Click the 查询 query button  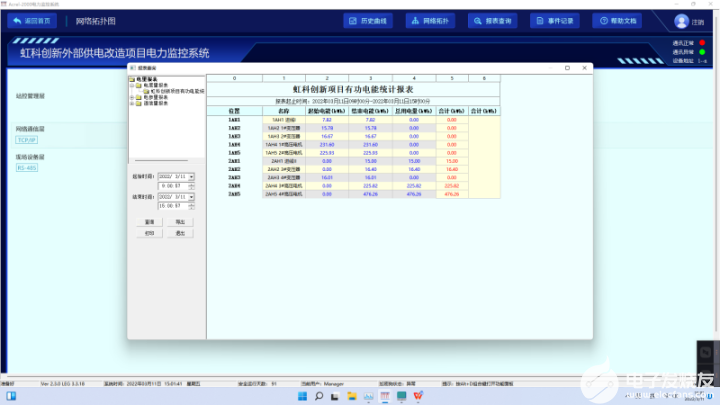pyautogui.click(x=150, y=222)
